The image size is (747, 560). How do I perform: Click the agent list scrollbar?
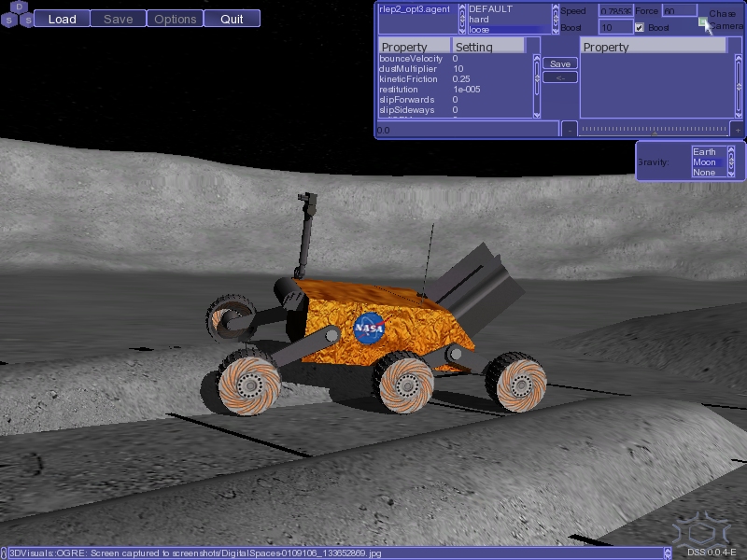(x=461, y=19)
